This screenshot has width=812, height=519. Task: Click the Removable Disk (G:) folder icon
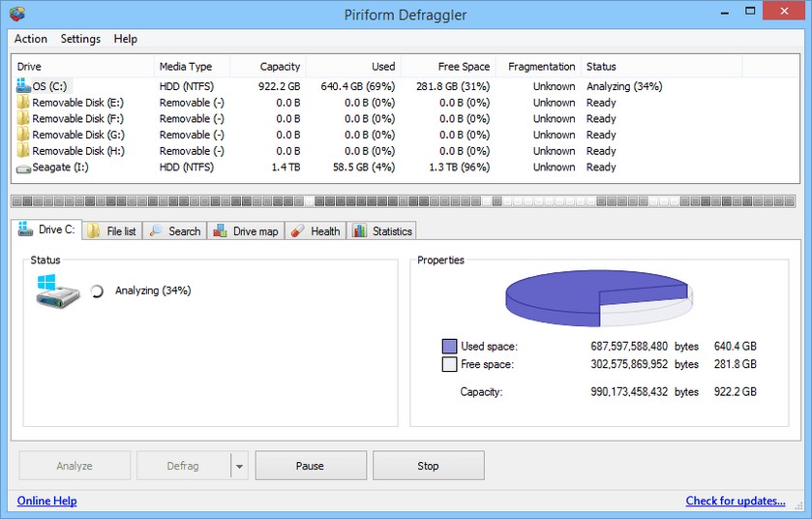(23, 135)
